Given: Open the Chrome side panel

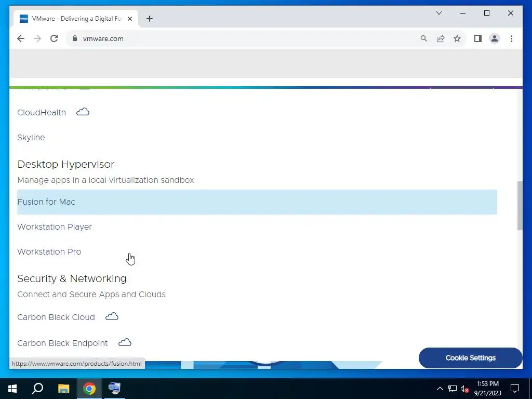Looking at the screenshot, I should 478,38.
